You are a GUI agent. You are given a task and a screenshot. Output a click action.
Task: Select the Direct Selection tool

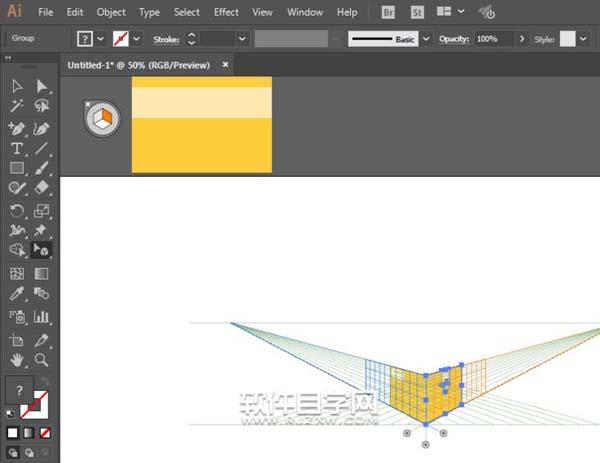(x=41, y=86)
